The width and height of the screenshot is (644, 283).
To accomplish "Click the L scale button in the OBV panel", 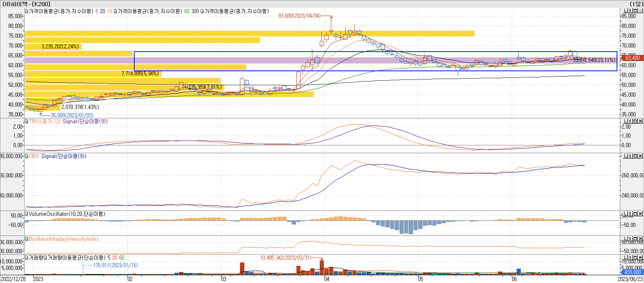I will pyautogui.click(x=626, y=156).
